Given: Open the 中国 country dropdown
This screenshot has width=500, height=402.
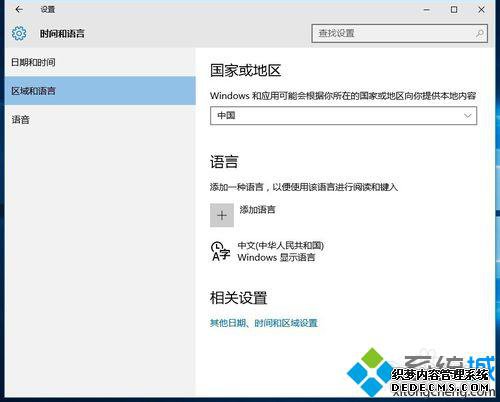Looking at the screenshot, I should point(343,116).
